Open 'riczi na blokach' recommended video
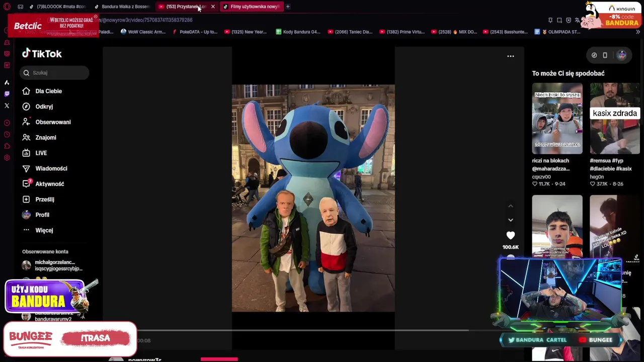The image size is (644, 362). pyautogui.click(x=557, y=119)
